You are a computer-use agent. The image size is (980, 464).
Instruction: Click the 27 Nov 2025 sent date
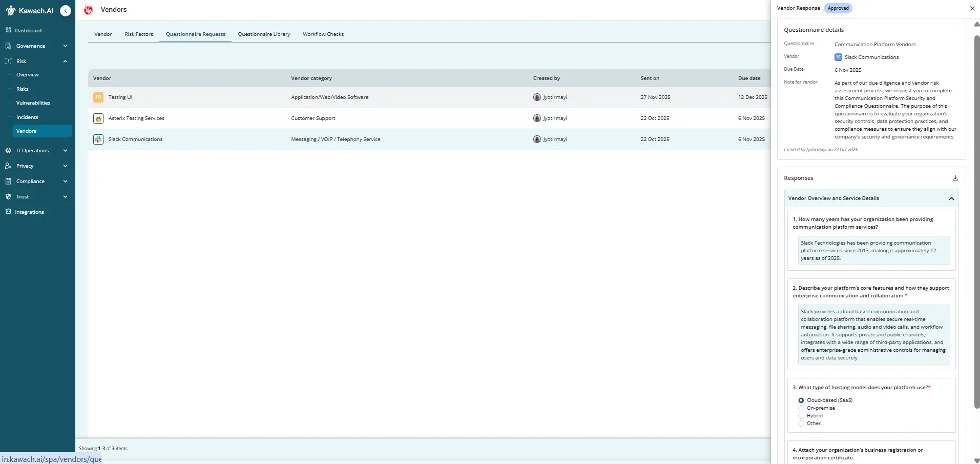pos(655,97)
